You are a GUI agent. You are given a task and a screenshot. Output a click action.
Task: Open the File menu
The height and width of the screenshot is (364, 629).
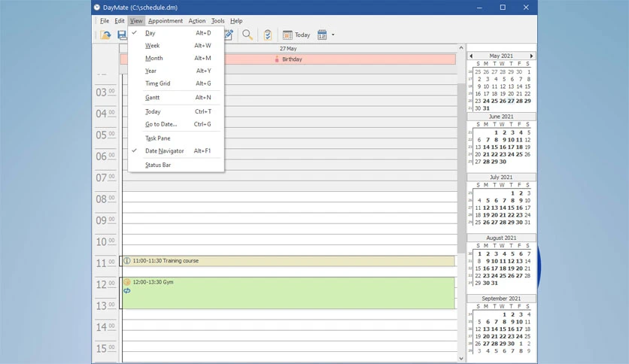coord(105,21)
